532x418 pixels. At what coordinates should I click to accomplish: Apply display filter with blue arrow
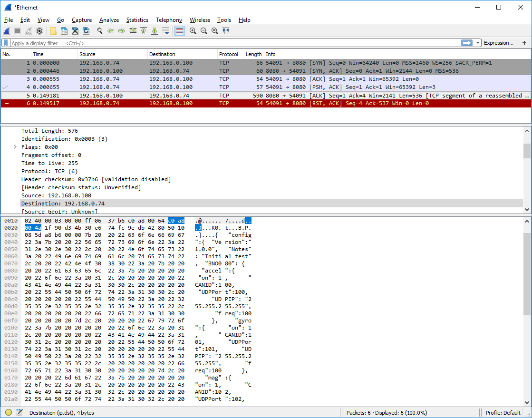pos(467,43)
